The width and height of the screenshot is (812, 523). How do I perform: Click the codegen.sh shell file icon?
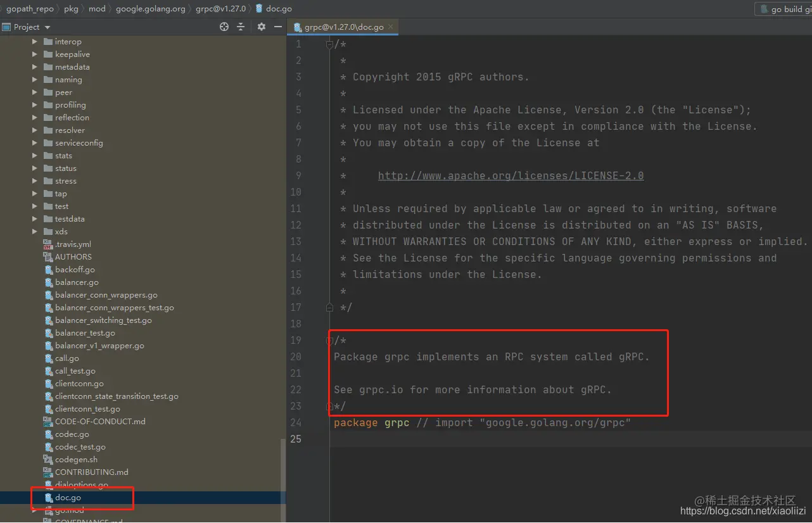[x=48, y=460]
